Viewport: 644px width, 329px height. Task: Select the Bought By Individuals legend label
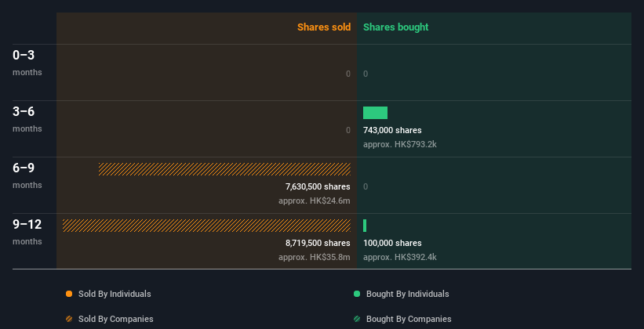coord(407,294)
